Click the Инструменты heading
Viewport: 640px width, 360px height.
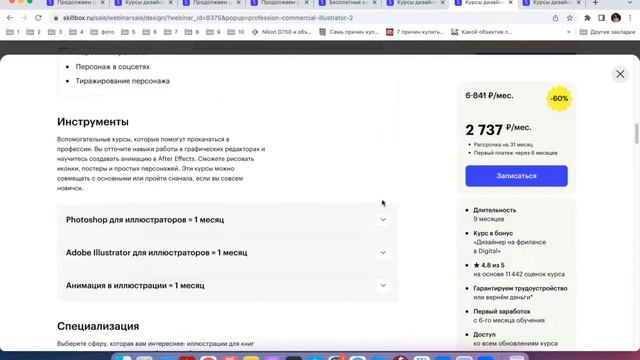click(93, 122)
